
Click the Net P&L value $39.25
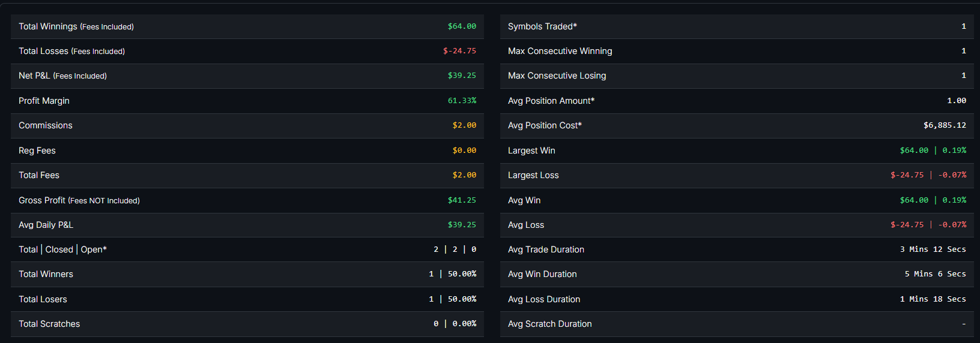coord(462,76)
